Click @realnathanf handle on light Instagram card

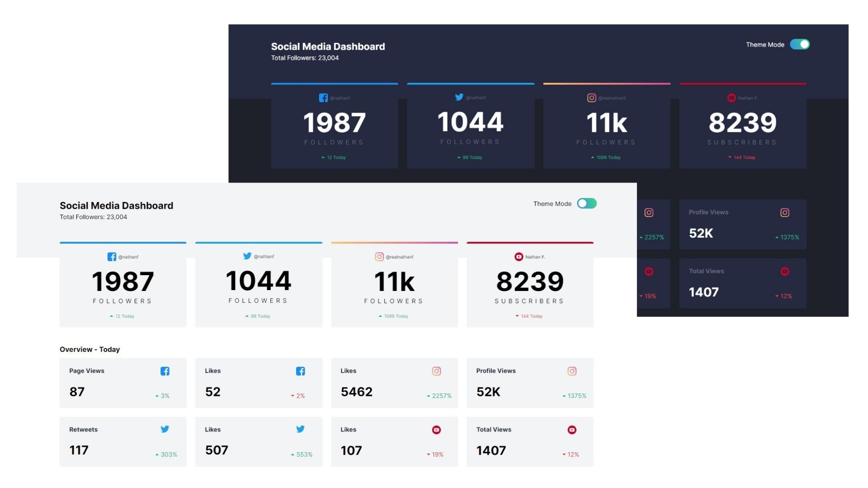399,257
